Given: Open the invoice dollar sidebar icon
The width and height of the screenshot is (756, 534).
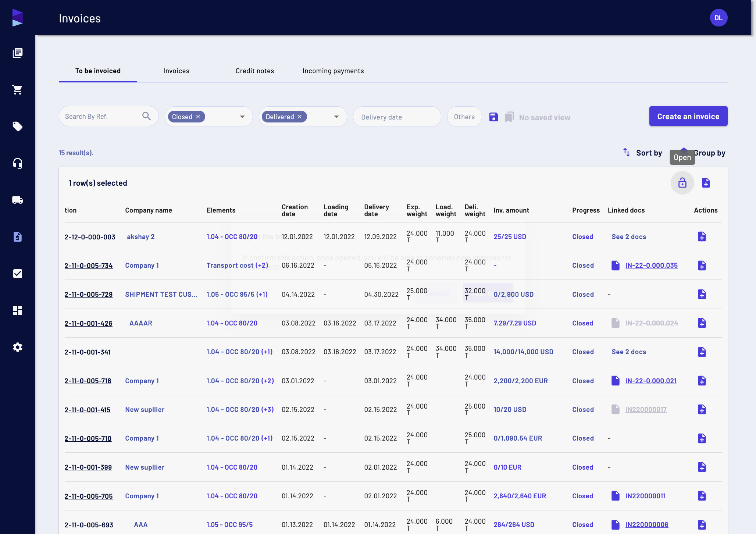Looking at the screenshot, I should coord(18,237).
